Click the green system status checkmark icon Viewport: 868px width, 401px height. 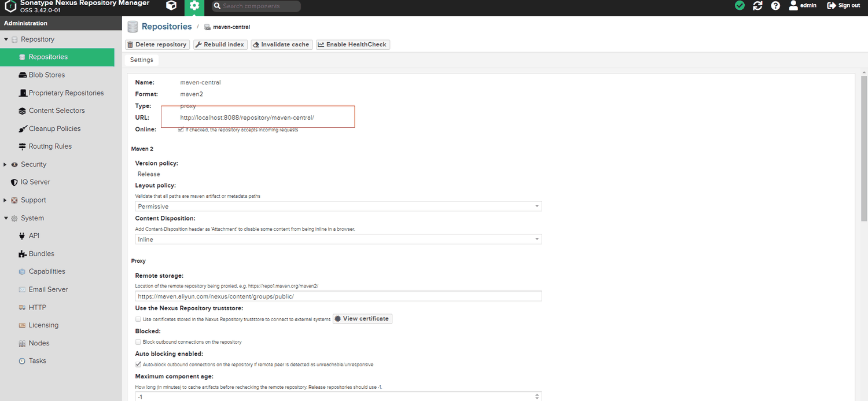pos(740,5)
